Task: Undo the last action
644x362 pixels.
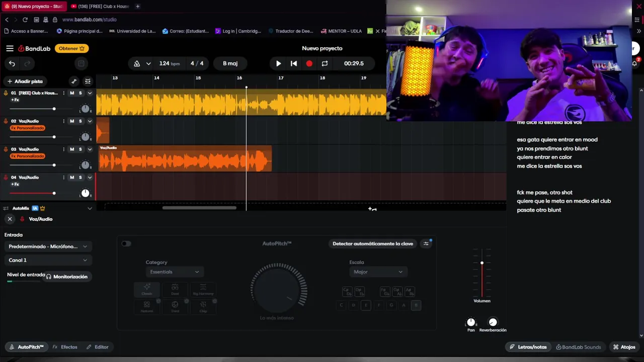Action: click(12, 64)
